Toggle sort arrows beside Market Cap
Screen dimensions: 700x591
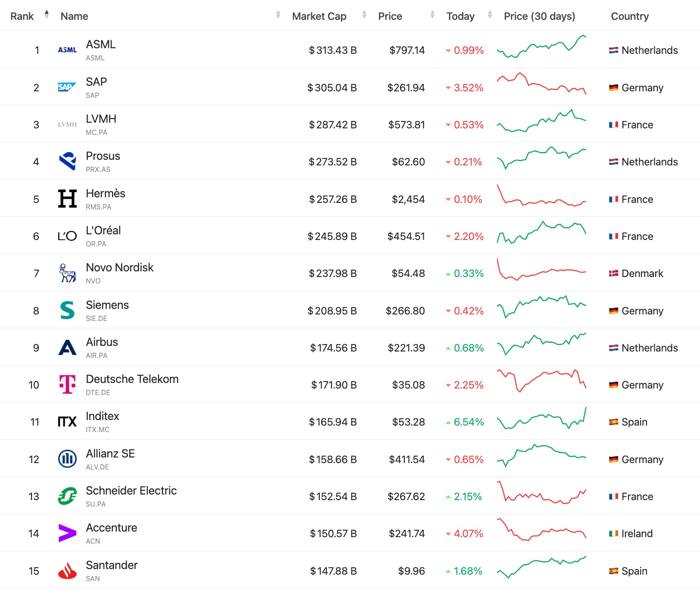coord(364,15)
